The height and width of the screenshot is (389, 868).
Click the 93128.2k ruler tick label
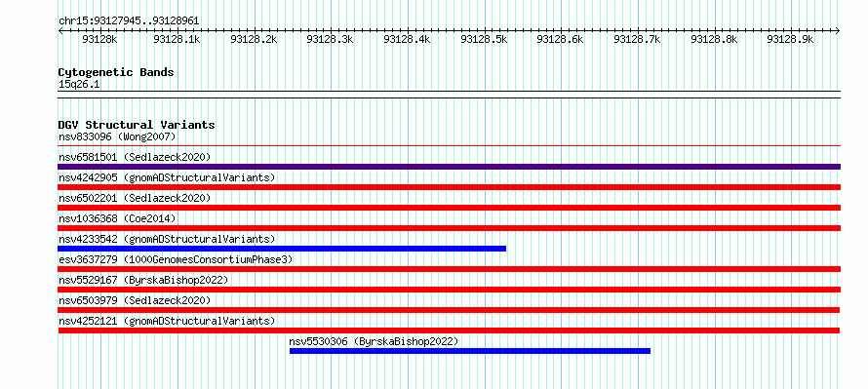point(254,39)
